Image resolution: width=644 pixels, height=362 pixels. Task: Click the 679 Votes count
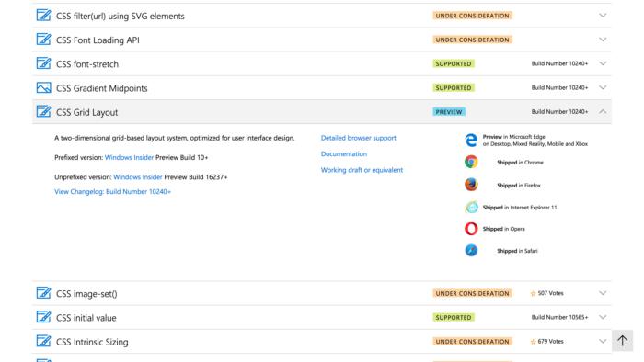point(550,341)
